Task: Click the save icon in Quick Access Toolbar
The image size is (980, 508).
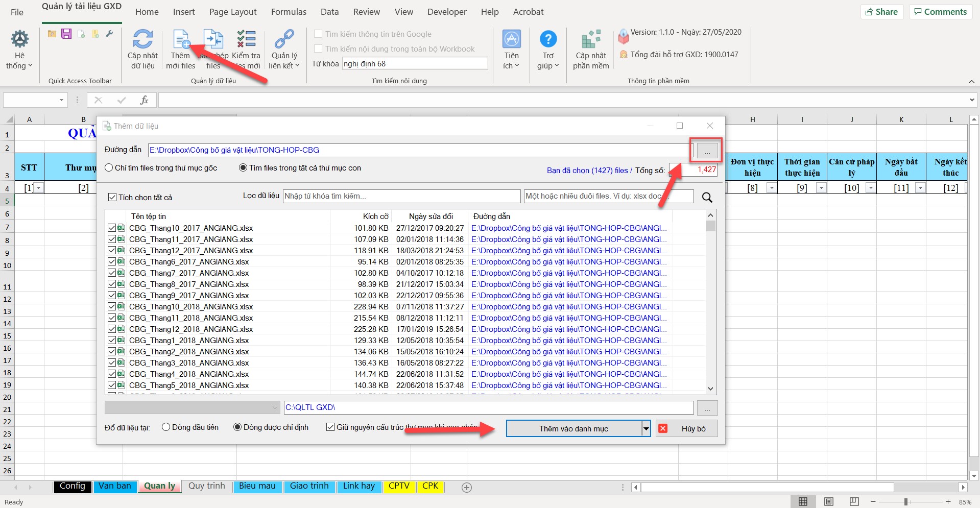Action: click(66, 34)
